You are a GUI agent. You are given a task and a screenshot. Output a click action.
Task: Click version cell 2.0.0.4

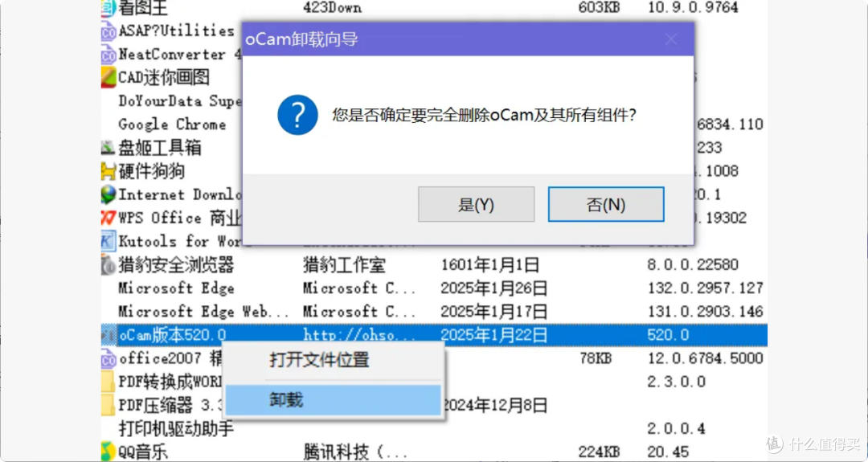(677, 429)
